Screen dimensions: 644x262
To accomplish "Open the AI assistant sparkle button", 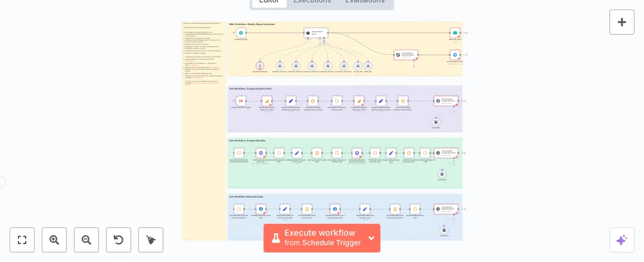I will [x=621, y=240].
